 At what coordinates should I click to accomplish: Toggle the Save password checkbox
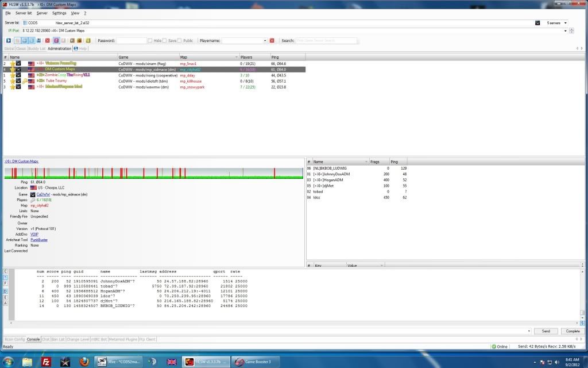click(x=165, y=41)
